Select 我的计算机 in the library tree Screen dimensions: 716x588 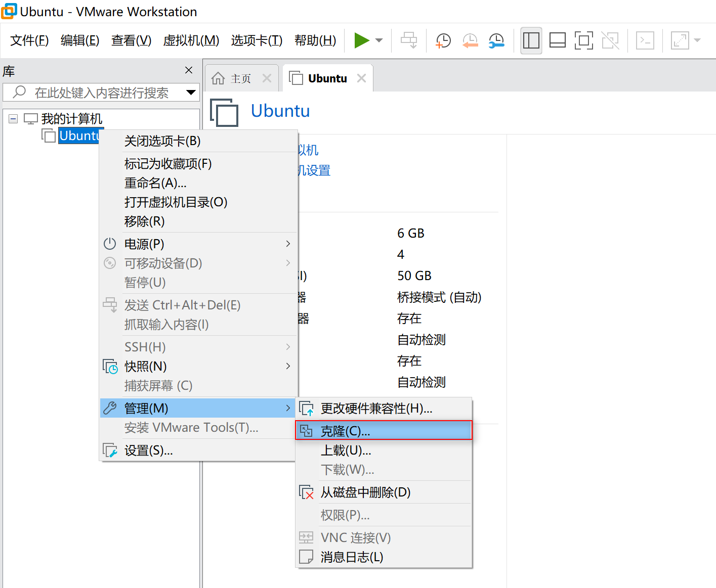pos(71,119)
